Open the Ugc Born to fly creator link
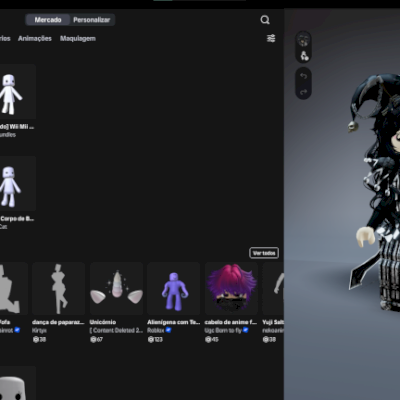The height and width of the screenshot is (400, 400). click(224, 330)
